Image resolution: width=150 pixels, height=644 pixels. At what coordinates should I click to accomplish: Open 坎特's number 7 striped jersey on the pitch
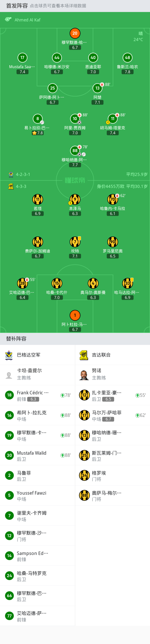(x=75, y=242)
